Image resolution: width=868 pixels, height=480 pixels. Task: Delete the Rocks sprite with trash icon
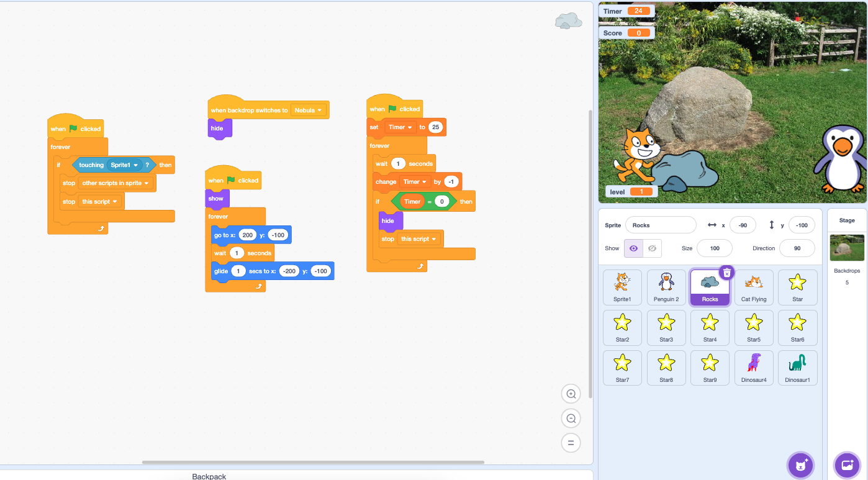(727, 273)
